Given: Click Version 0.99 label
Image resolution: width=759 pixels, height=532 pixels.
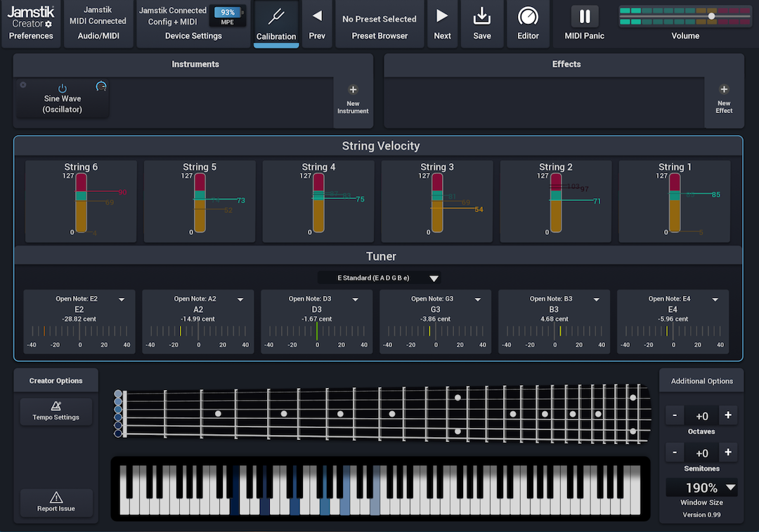Looking at the screenshot, I should click(701, 514).
